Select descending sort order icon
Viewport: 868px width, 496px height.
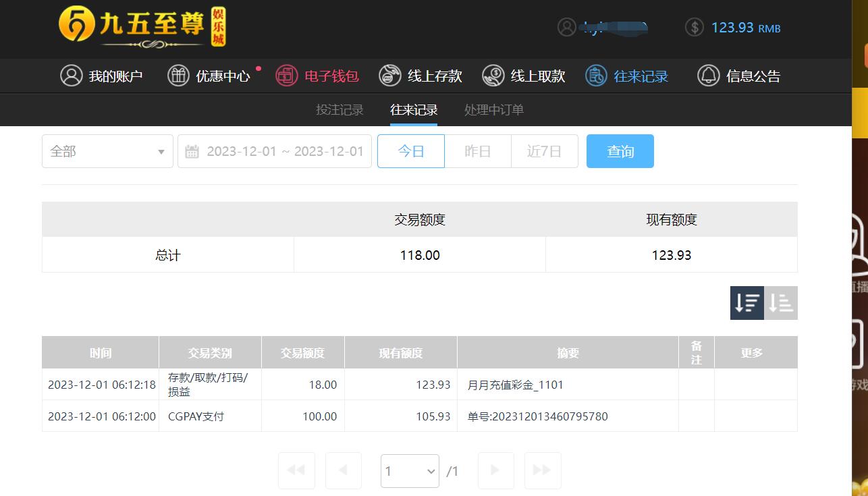tap(747, 303)
